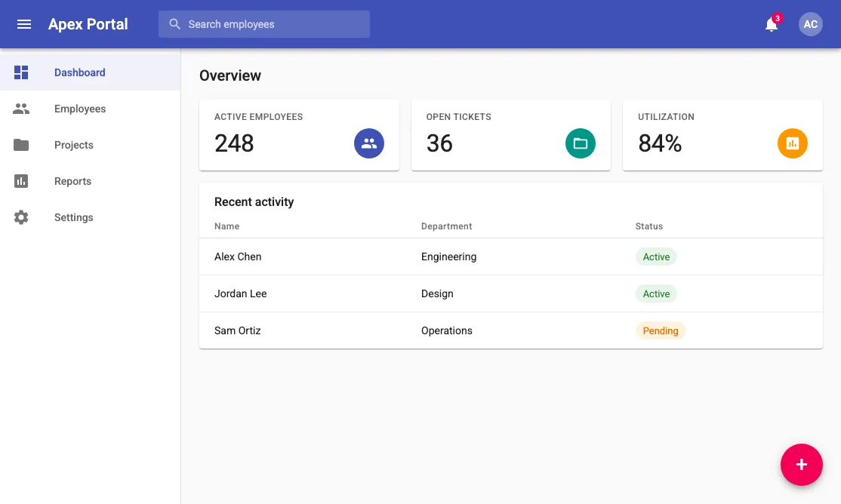This screenshot has height=504, width=841.
Task: Open Reports from the sidebar
Action: pos(90,181)
